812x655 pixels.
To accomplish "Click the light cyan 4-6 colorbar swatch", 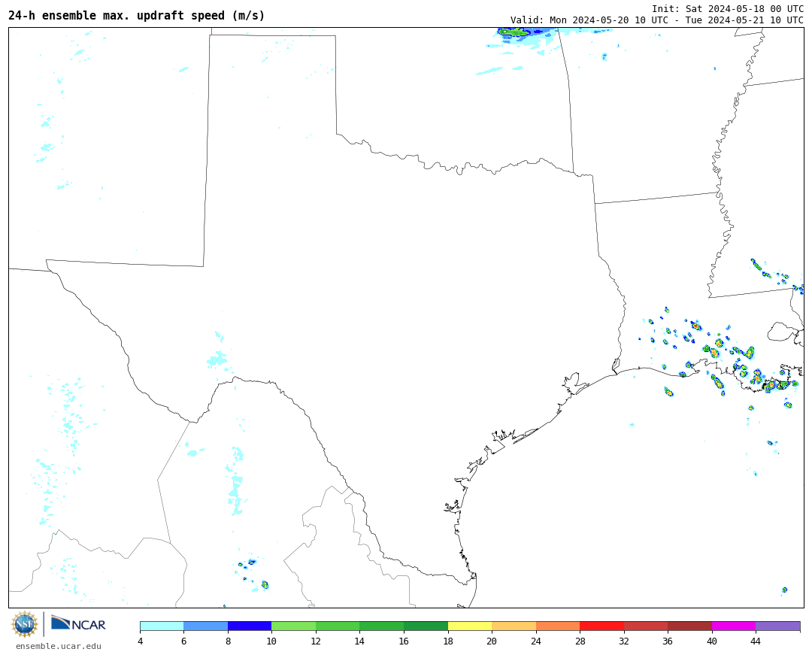I will click(x=162, y=626).
